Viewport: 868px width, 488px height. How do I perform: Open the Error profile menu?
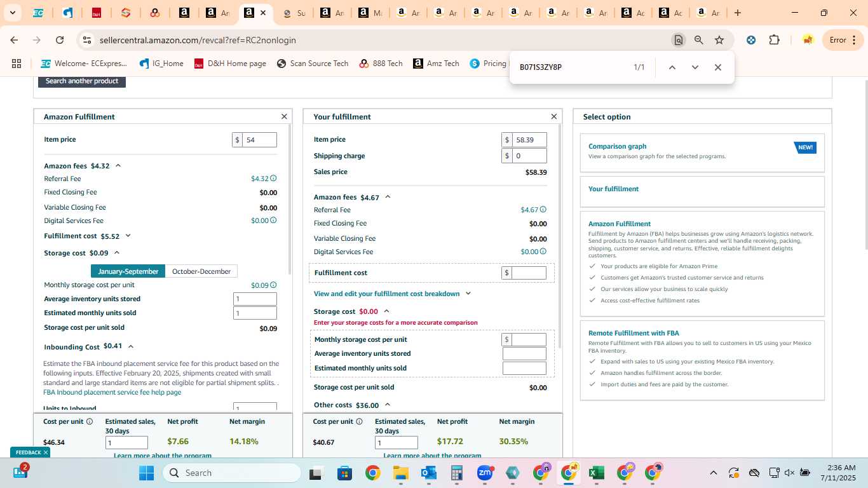pos(843,40)
